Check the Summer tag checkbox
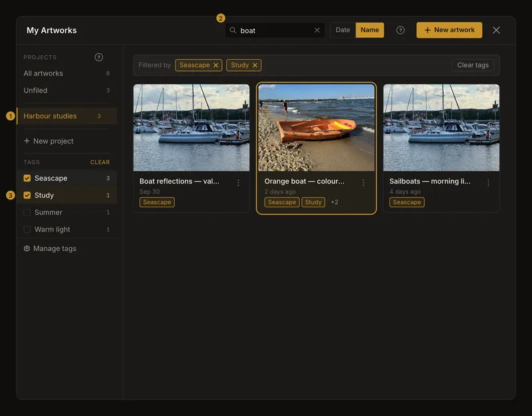The width and height of the screenshot is (532, 416). tap(27, 212)
